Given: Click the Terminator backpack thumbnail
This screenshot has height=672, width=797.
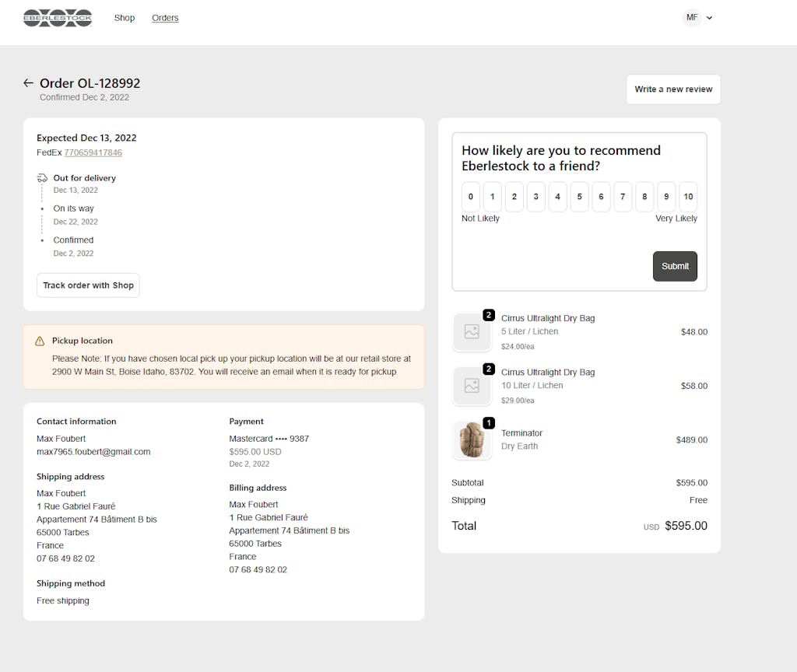Looking at the screenshot, I should tap(472, 440).
